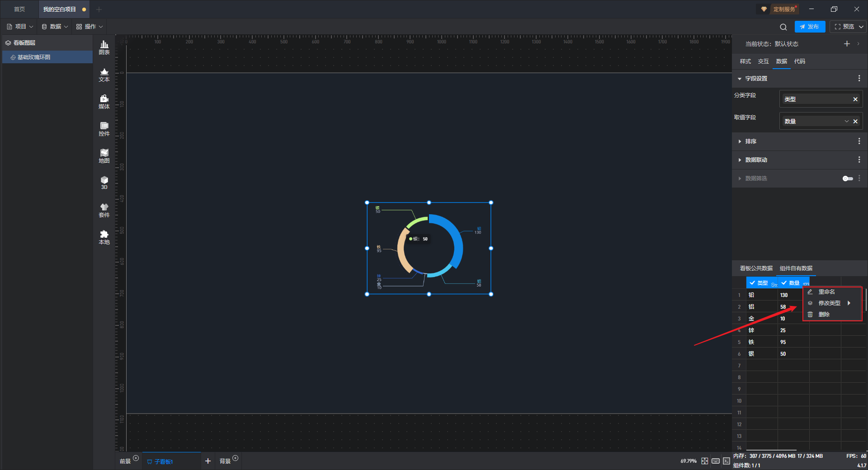Expand the state list chevron
Screen dimensions: 868x470
(858, 44)
